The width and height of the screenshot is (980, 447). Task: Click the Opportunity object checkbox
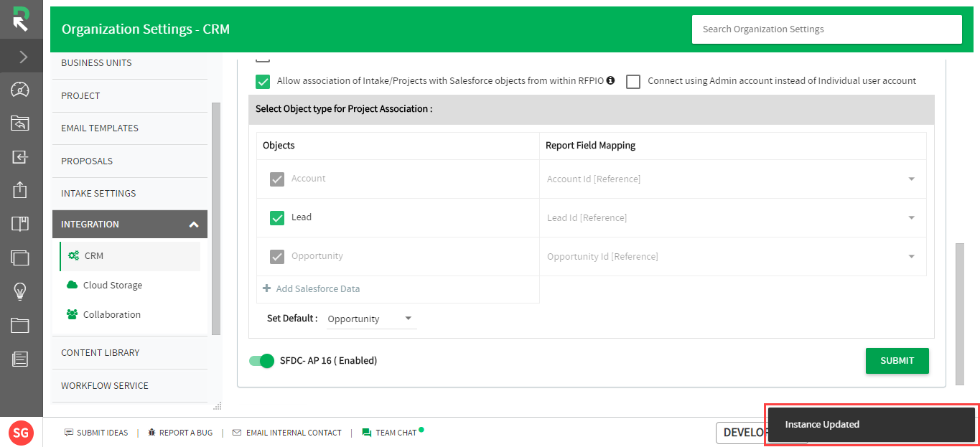coord(277,256)
